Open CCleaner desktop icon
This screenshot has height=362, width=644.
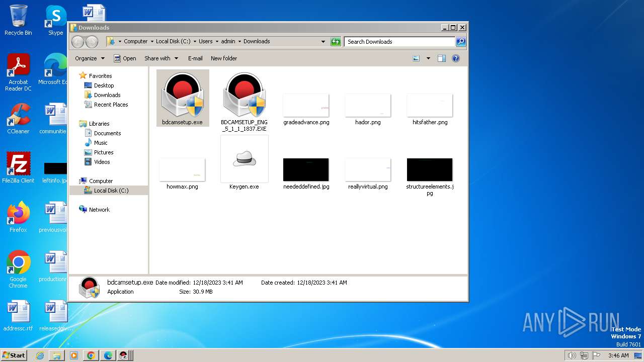pos(18,119)
